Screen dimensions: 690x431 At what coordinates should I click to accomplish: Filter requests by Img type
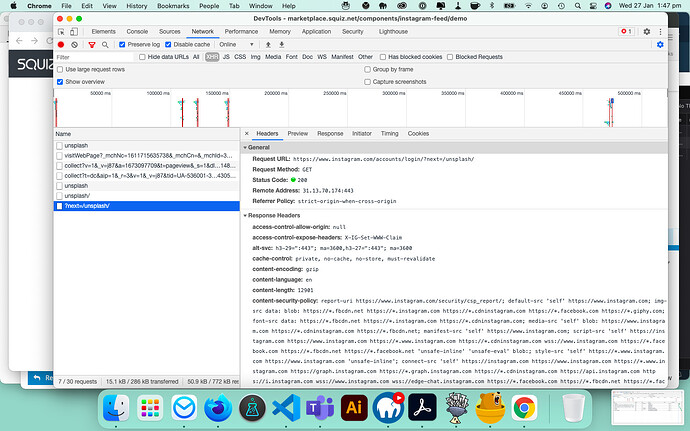tap(256, 57)
